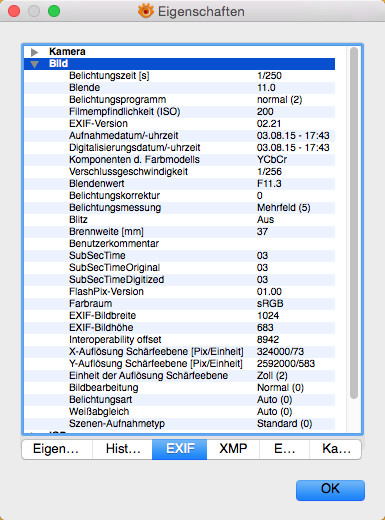Select the EXIF tab

point(180,449)
